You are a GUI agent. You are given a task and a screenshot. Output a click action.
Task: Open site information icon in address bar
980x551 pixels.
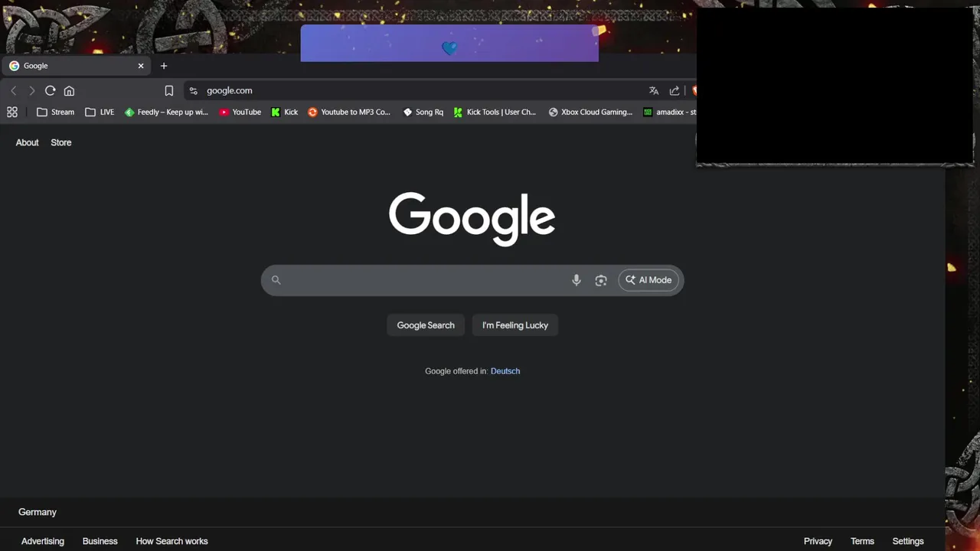[194, 90]
